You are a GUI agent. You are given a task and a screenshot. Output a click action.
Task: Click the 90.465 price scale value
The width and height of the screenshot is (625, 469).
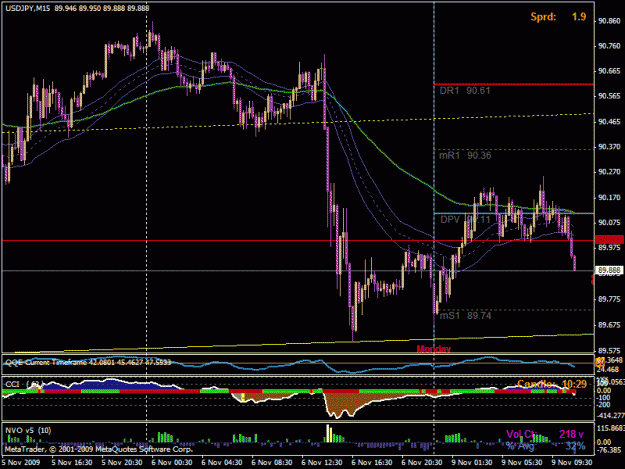tap(609, 122)
